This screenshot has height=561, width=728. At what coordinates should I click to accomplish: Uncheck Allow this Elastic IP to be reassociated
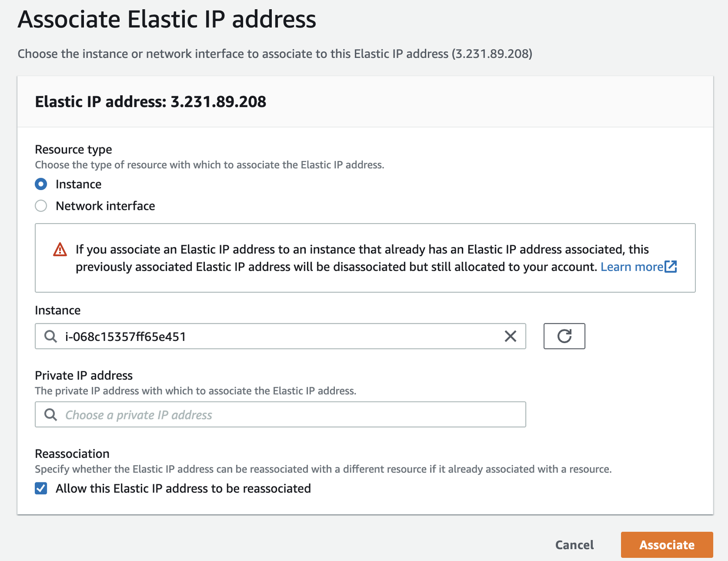point(41,489)
